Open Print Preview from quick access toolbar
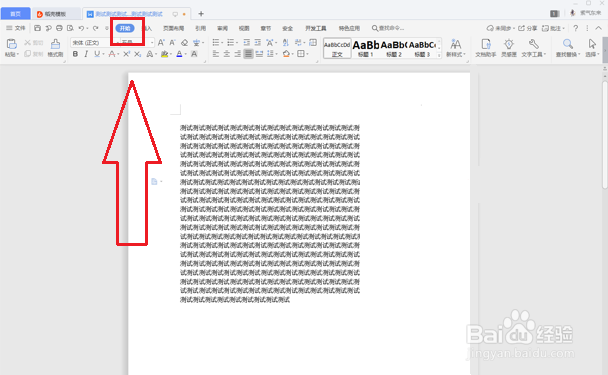The width and height of the screenshot is (608, 375). (70, 28)
